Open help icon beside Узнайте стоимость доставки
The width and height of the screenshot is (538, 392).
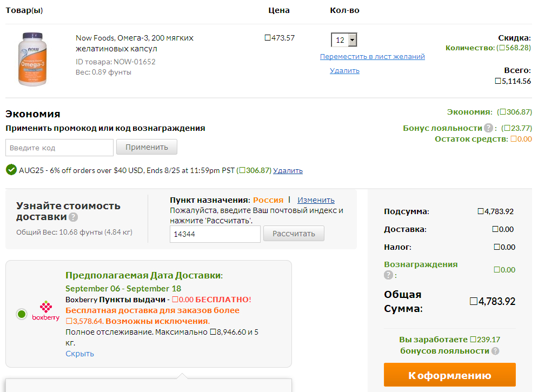(74, 217)
